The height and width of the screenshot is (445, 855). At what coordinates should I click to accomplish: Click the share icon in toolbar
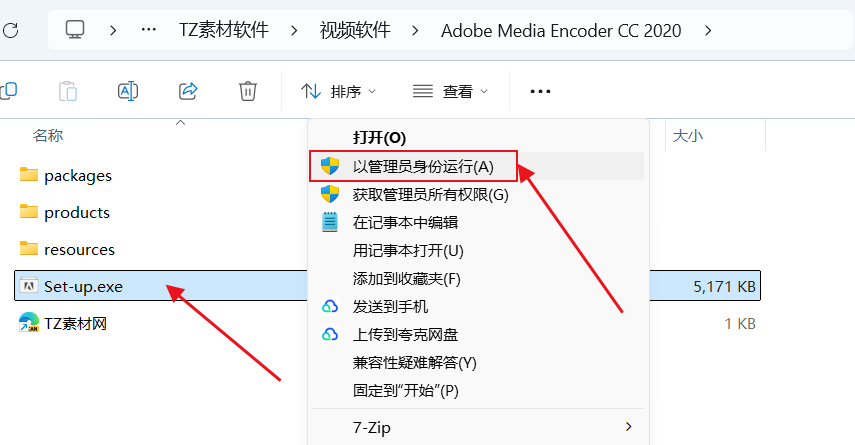(x=188, y=91)
